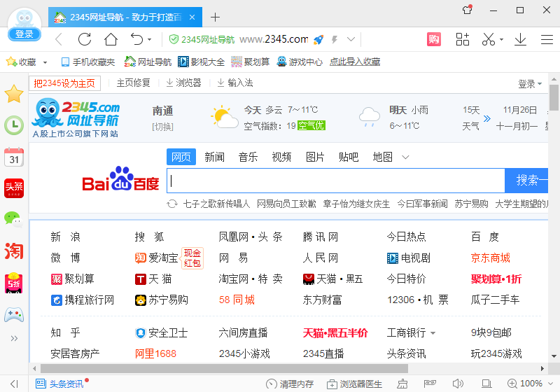Click 切换 to change city
The width and height of the screenshot is (560, 392).
click(x=162, y=127)
